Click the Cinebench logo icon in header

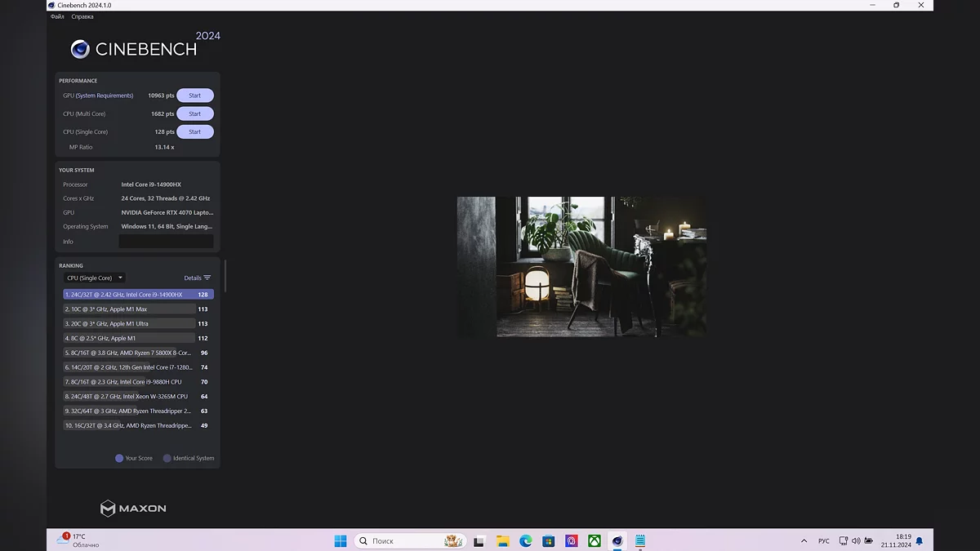coord(80,50)
